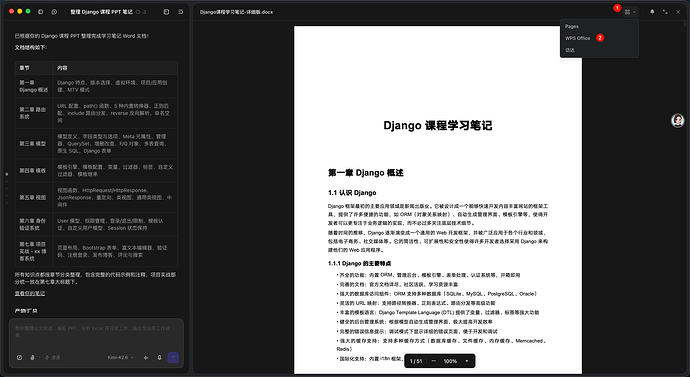Click the 第二章 路由系统 table cell

[34, 113]
